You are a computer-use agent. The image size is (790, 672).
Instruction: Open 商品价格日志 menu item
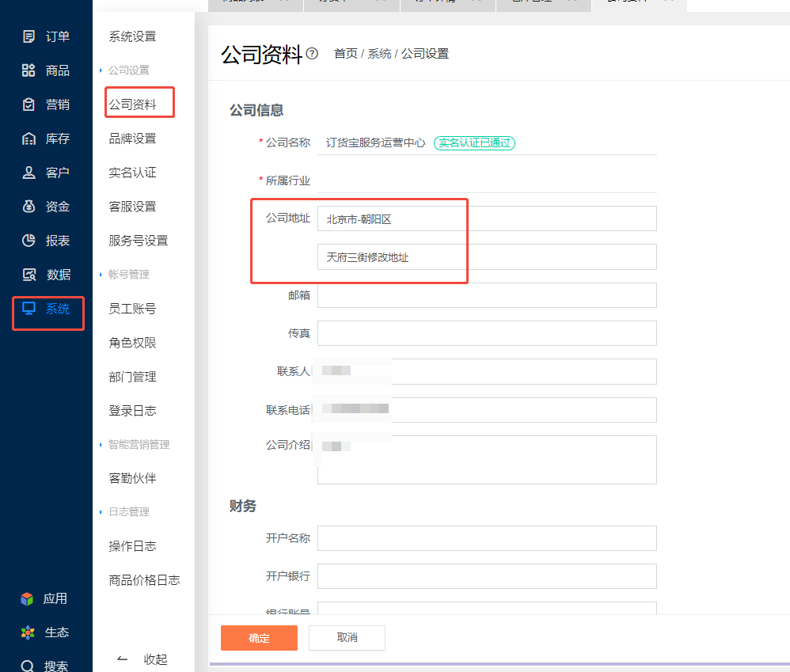tap(145, 580)
